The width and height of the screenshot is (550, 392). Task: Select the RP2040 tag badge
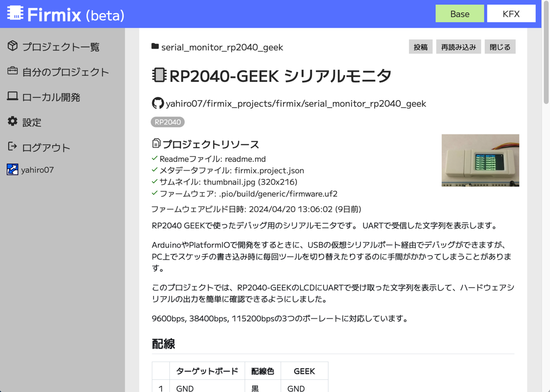167,122
